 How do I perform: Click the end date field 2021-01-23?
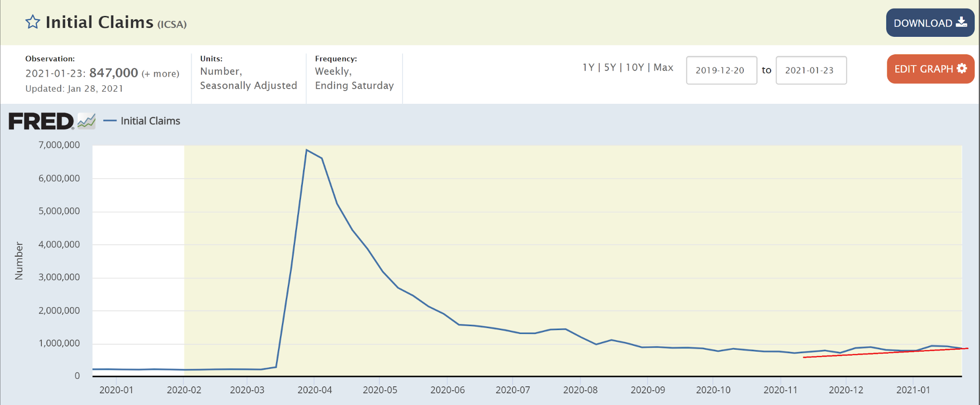tap(811, 70)
